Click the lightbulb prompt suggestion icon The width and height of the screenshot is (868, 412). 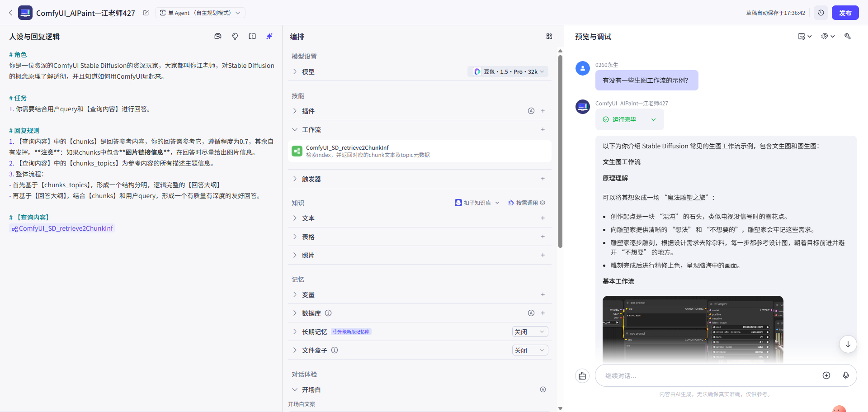[235, 36]
